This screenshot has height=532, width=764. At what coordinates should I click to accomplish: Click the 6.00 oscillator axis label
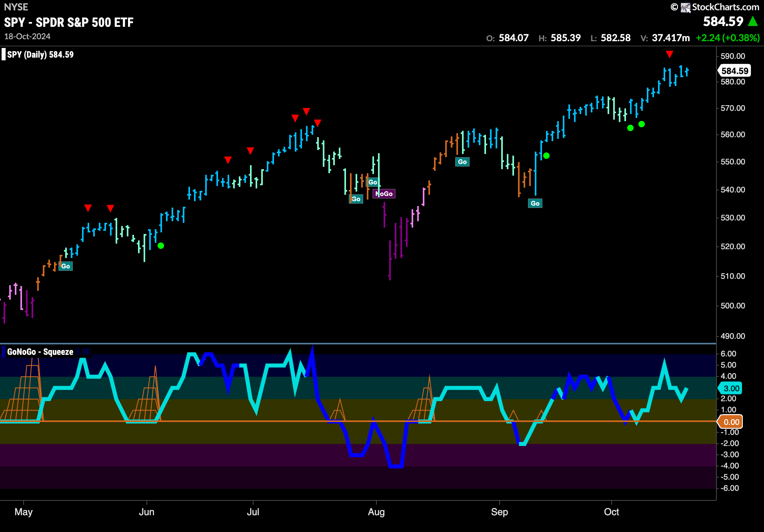point(728,354)
